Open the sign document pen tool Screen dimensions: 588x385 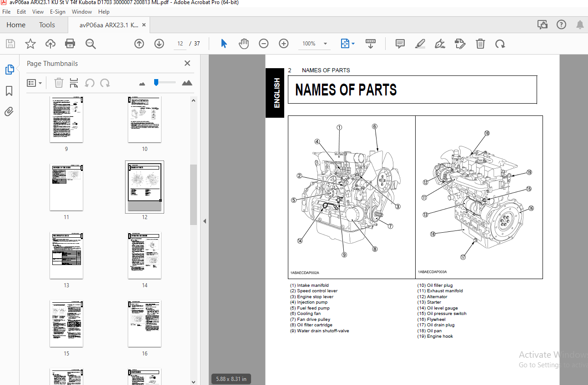click(x=440, y=44)
